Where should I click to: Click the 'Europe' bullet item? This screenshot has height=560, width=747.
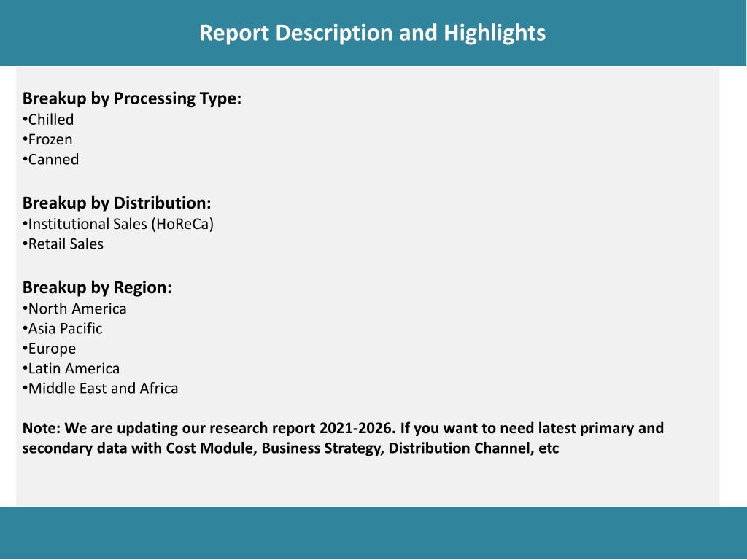point(49,349)
